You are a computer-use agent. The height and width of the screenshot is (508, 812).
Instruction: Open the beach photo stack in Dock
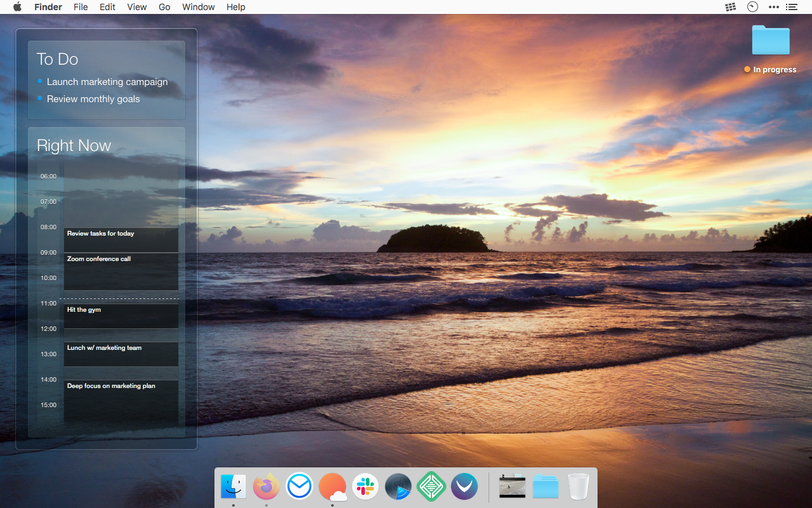tap(513, 487)
